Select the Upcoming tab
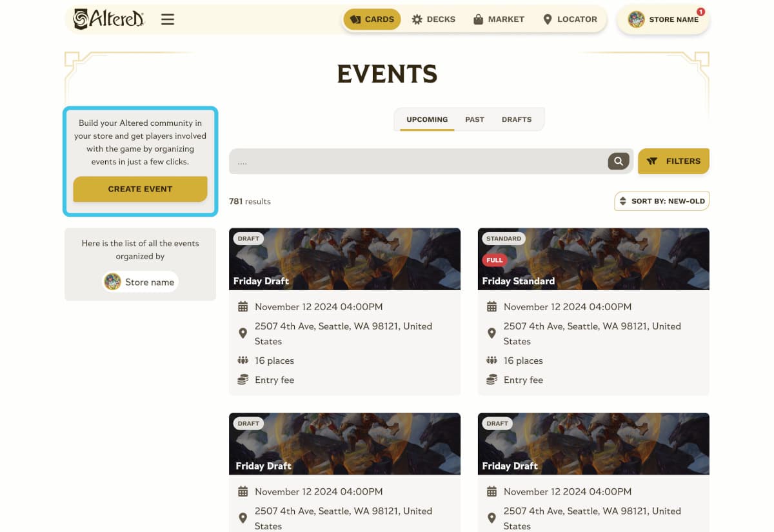The image size is (774, 532). coord(426,119)
